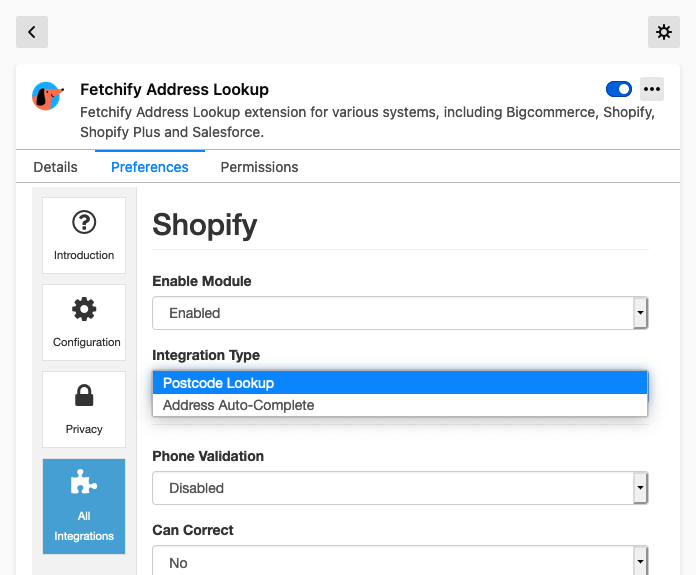Expand the Phone Validation dropdown
696x575 pixels.
tap(400, 488)
